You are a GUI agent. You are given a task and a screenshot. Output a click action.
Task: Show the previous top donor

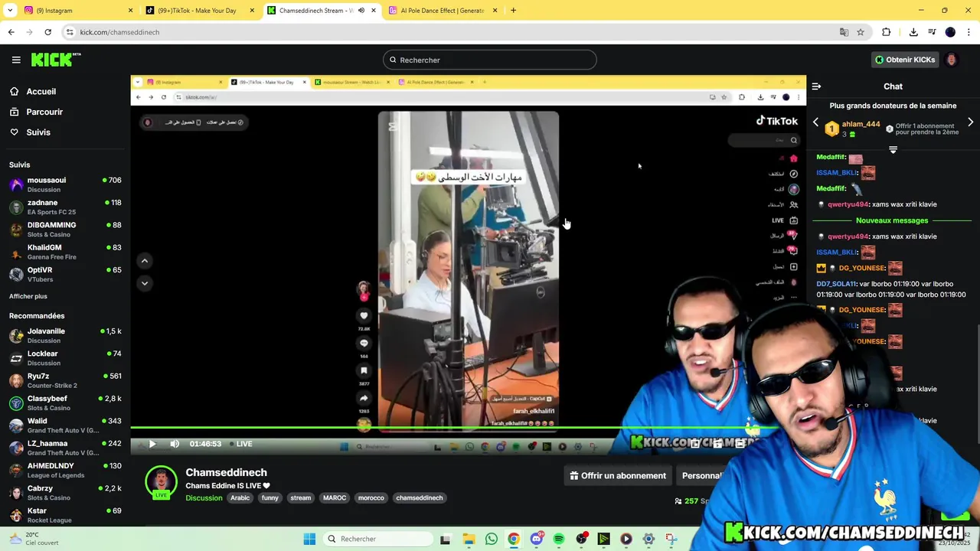click(x=815, y=122)
